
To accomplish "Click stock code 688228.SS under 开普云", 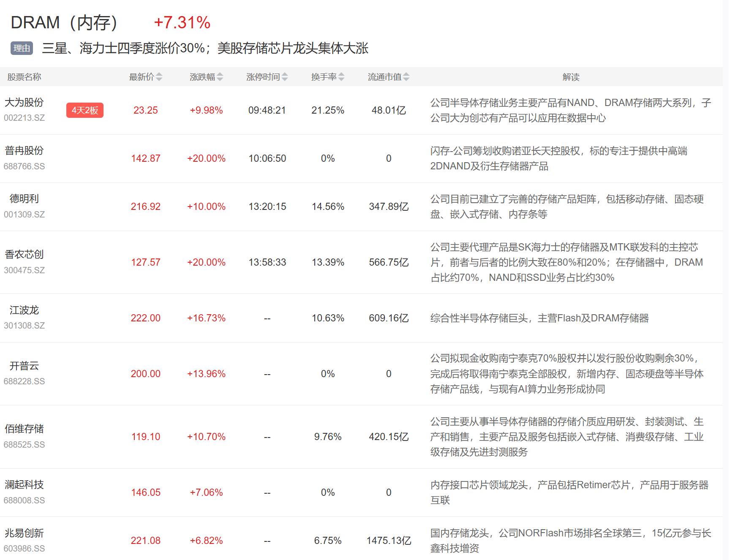I will pyautogui.click(x=24, y=381).
